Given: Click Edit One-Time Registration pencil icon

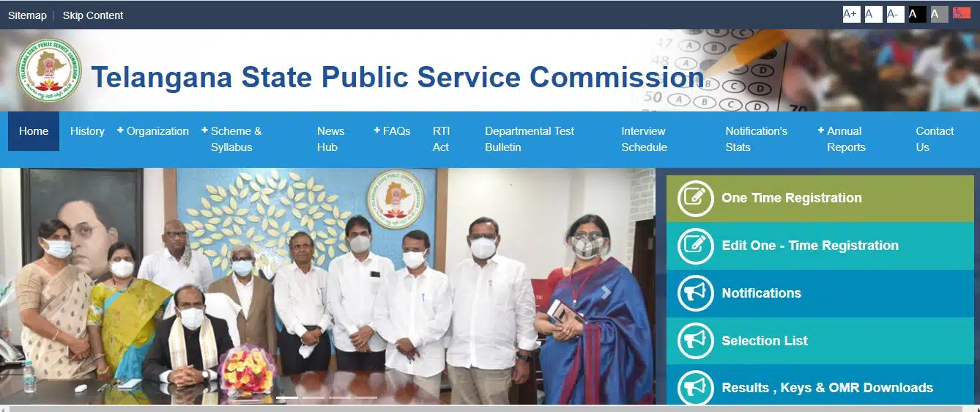Looking at the screenshot, I should pyautogui.click(x=695, y=246).
